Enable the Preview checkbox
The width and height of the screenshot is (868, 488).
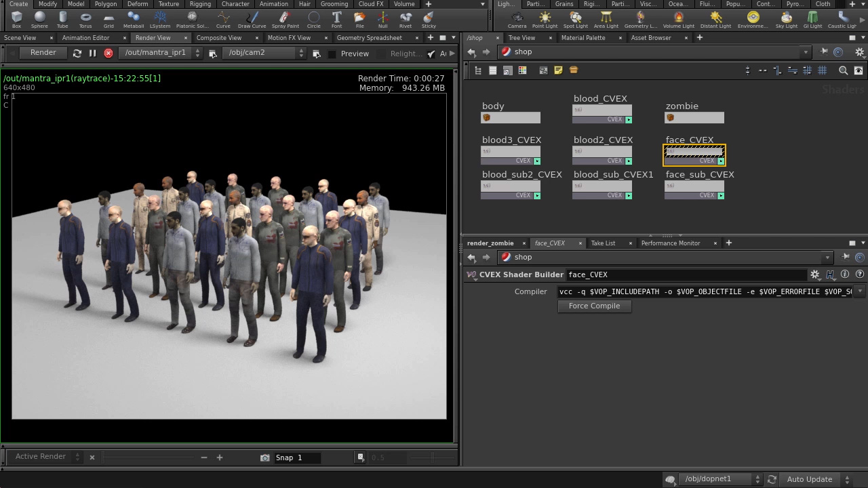pos(332,54)
